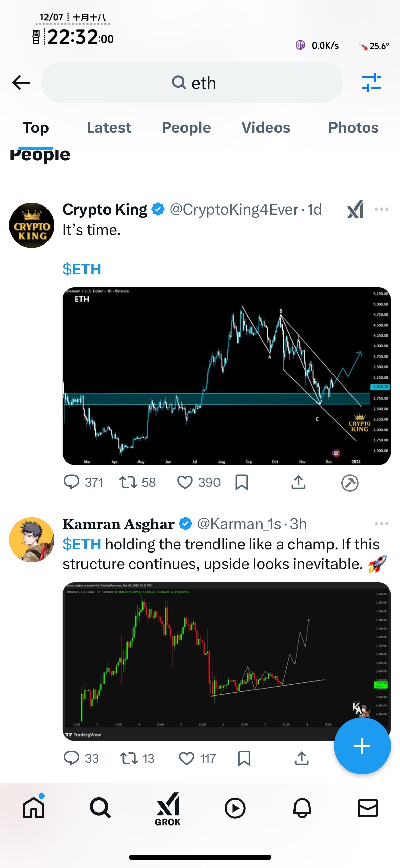Open notifications bell icon
The height and width of the screenshot is (868, 400).
tap(302, 808)
